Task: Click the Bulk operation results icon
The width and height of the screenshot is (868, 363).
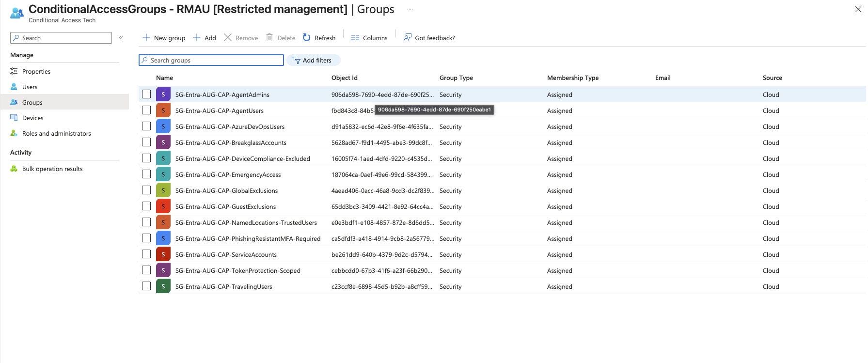Action: (14, 169)
